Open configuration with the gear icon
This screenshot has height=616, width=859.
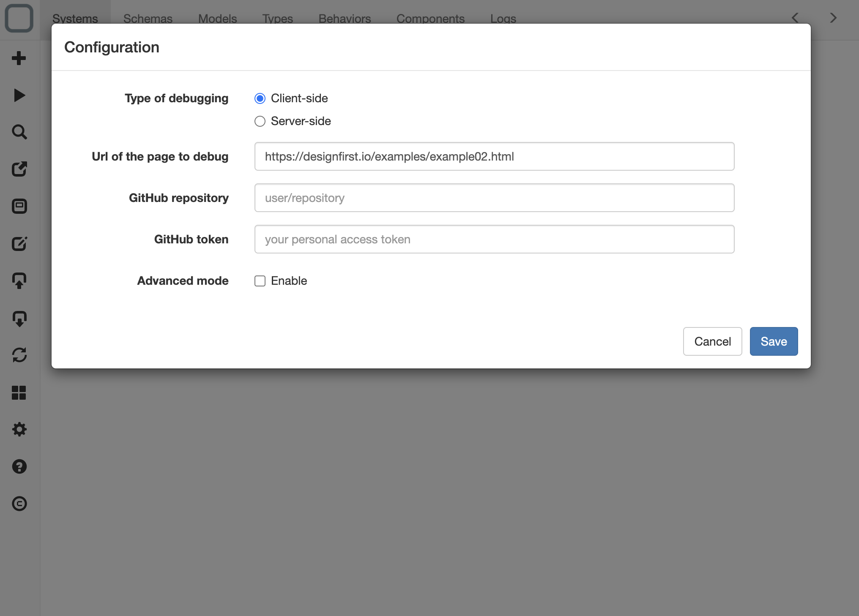[19, 429]
